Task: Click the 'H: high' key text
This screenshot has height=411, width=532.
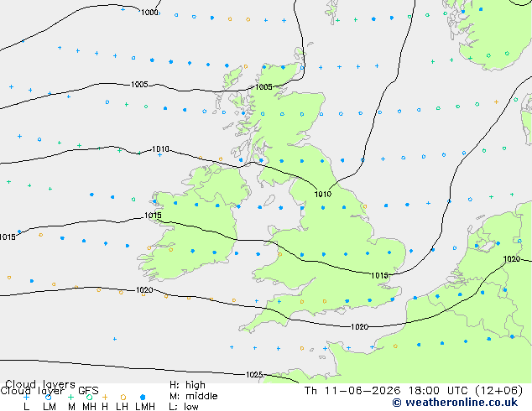Action: [x=187, y=385]
